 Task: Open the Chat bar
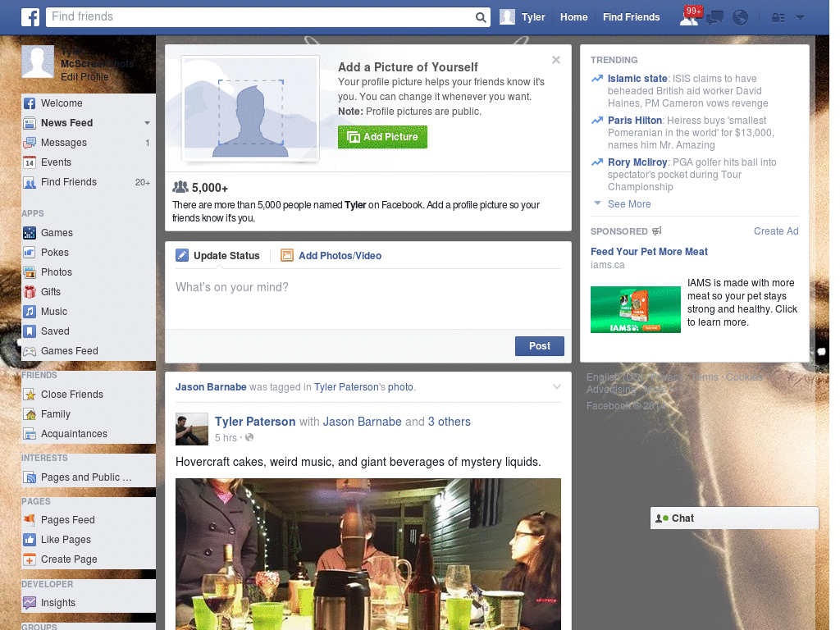734,518
